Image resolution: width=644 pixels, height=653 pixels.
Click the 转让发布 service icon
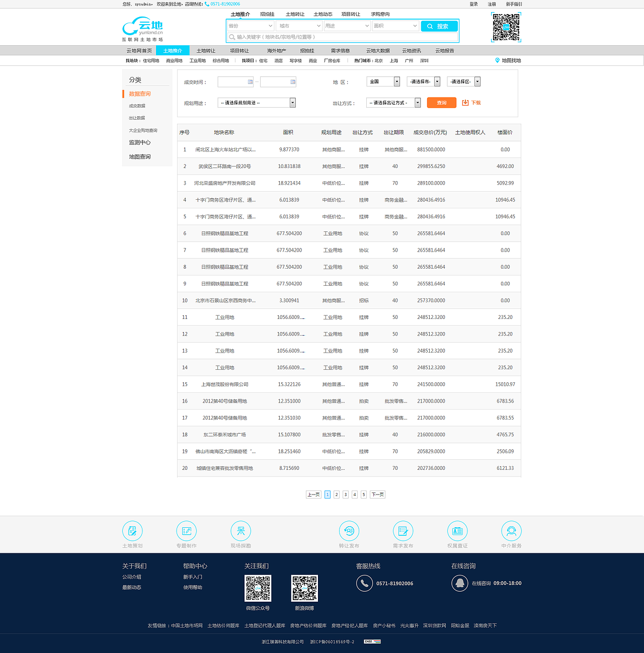[349, 531]
